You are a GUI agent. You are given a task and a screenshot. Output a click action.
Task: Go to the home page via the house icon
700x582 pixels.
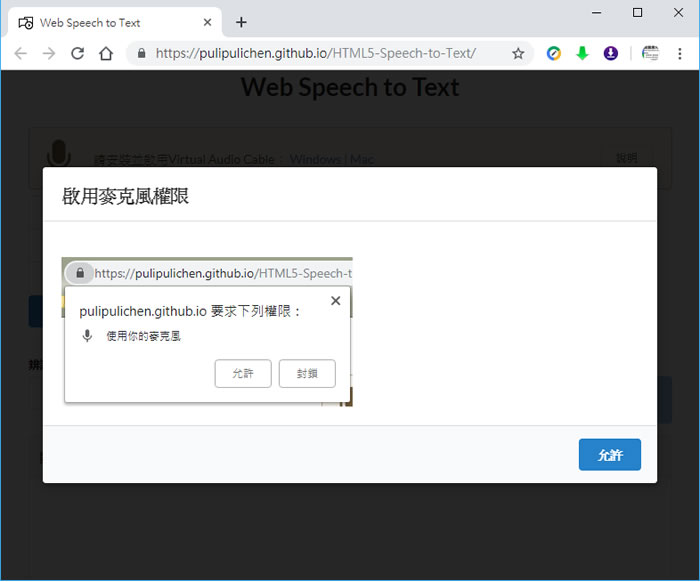106,54
